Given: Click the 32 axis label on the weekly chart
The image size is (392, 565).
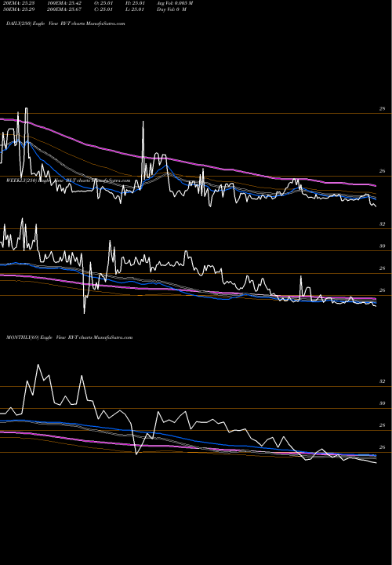Looking at the screenshot, I should [382, 224].
